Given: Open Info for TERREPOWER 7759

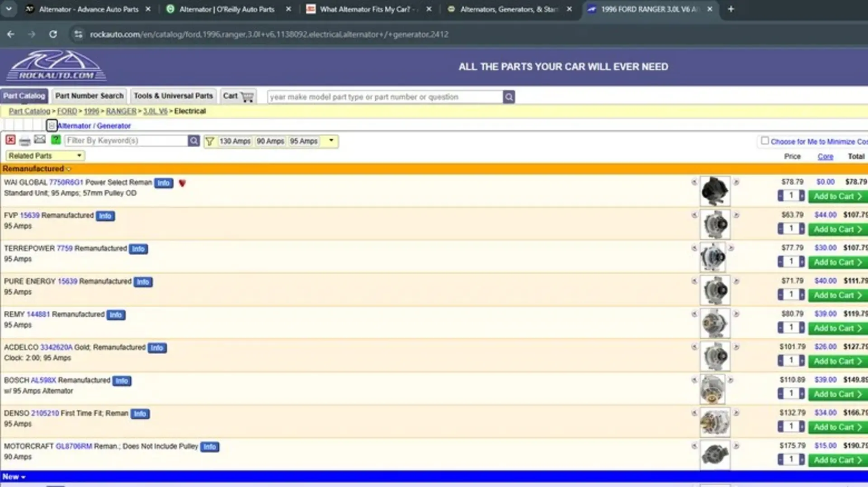Looking at the screenshot, I should (x=138, y=249).
